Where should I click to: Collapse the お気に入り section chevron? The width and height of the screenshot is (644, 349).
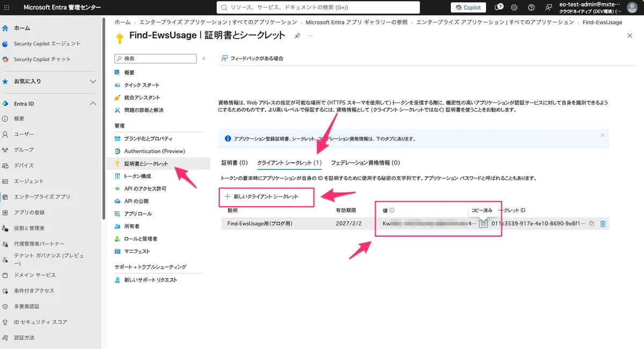click(93, 82)
